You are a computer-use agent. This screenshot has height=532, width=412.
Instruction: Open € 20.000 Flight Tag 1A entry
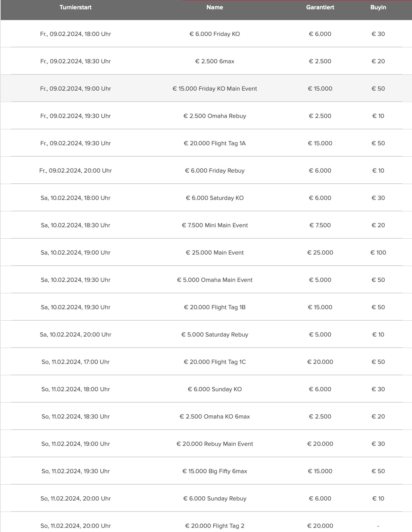click(x=215, y=143)
